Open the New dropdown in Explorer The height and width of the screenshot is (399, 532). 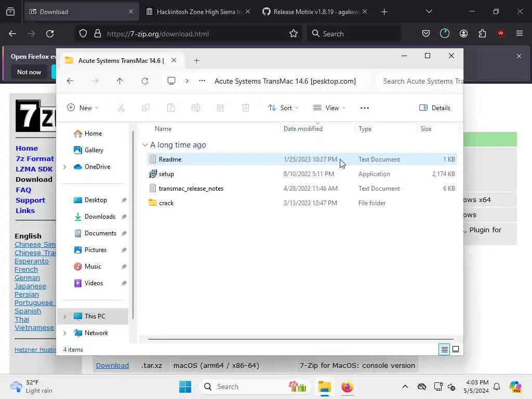coord(83,108)
